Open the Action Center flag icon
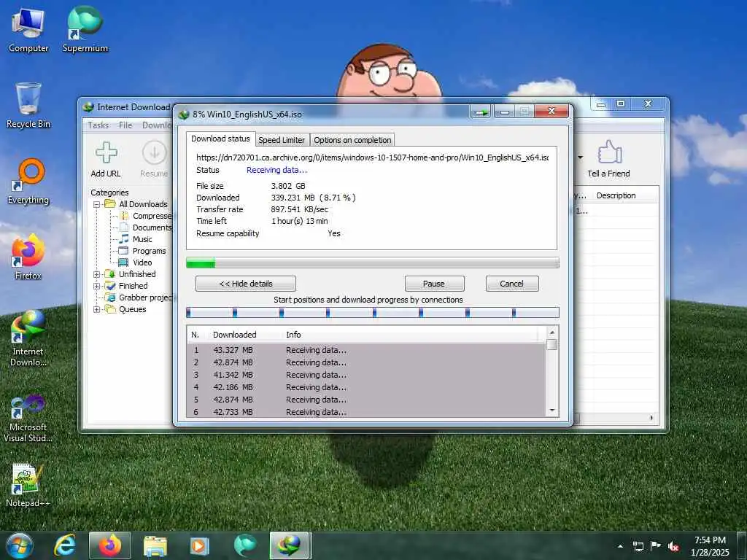Image resolution: width=747 pixels, height=560 pixels. coord(656,546)
